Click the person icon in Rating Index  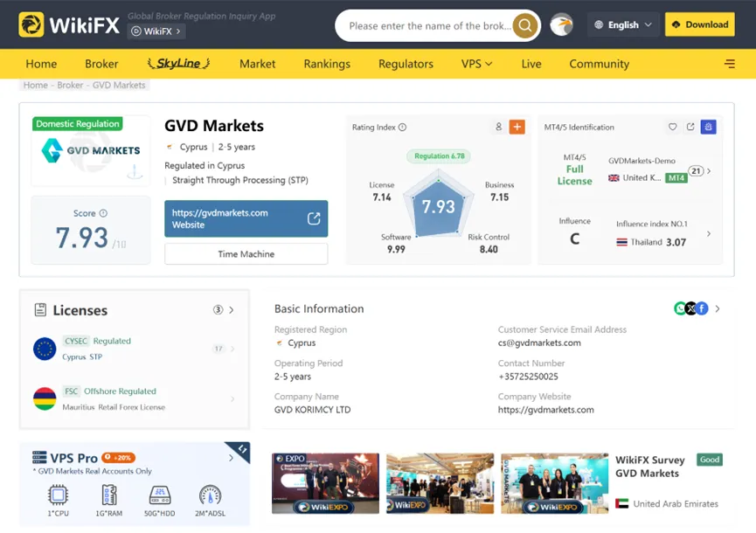click(498, 127)
